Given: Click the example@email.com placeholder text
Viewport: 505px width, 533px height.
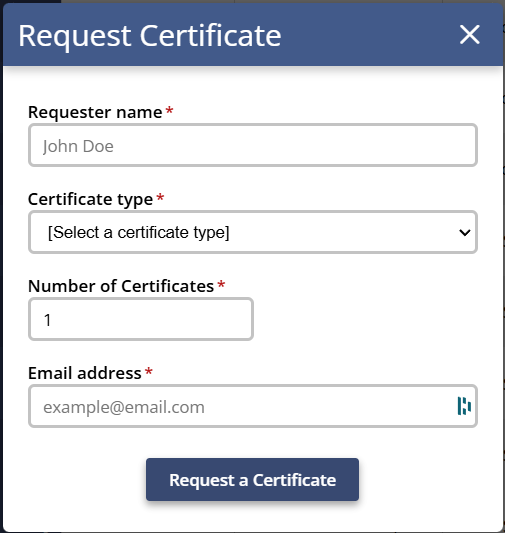Looking at the screenshot, I should pos(124,407).
